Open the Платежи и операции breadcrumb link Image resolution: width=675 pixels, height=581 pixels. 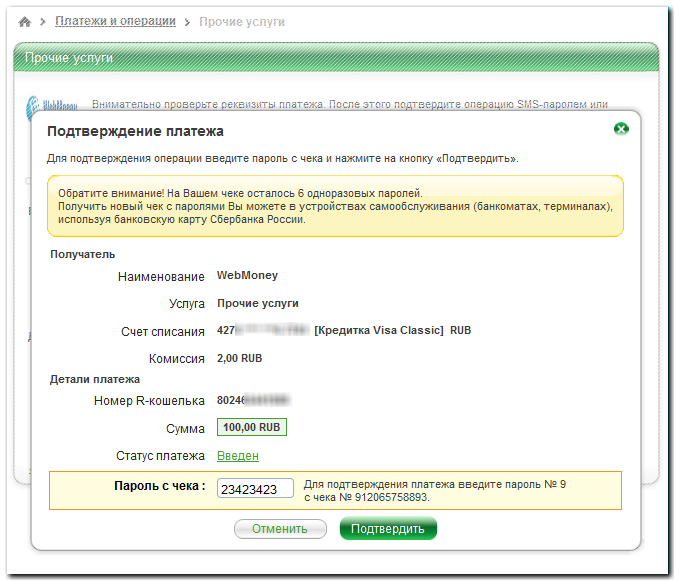(x=115, y=21)
